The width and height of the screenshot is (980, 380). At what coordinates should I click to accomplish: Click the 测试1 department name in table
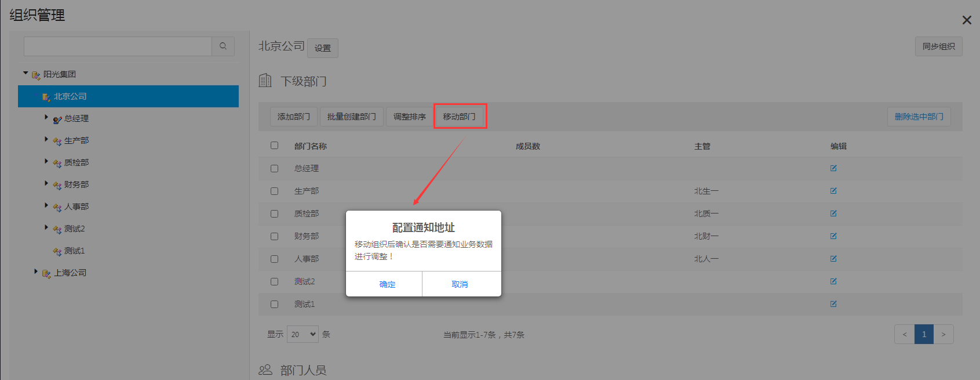(304, 304)
